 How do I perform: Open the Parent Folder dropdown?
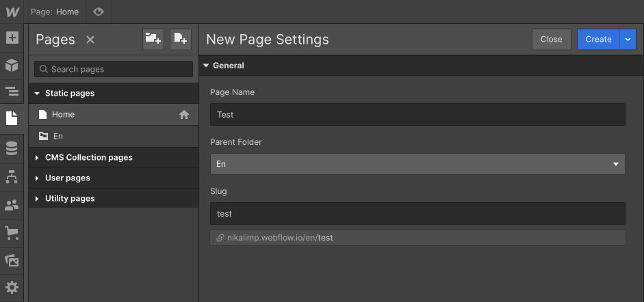pos(417,164)
